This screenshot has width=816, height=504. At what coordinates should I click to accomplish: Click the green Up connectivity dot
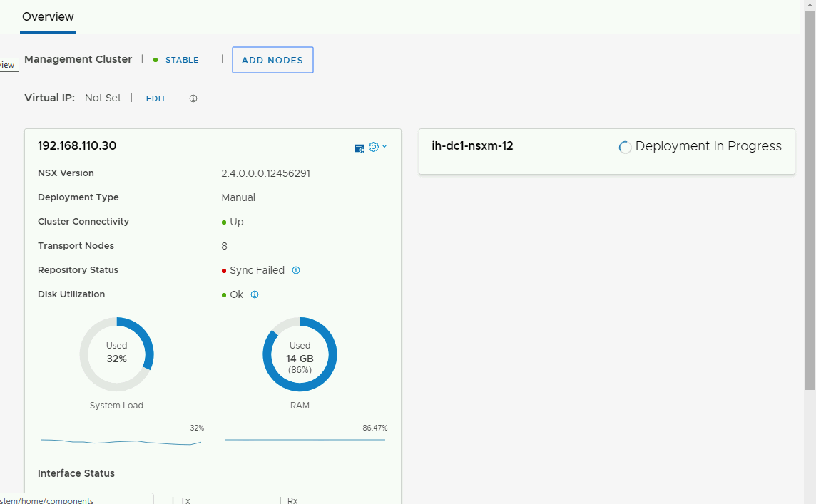224,222
